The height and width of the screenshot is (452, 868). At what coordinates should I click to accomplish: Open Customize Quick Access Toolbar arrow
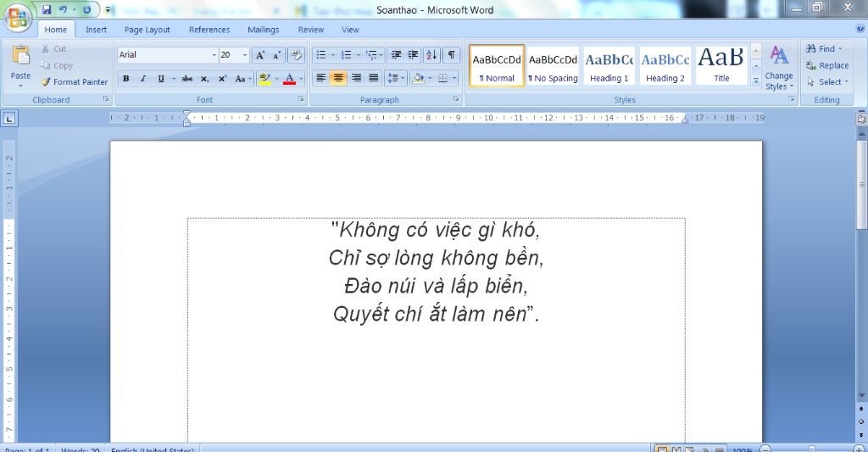pyautogui.click(x=108, y=10)
